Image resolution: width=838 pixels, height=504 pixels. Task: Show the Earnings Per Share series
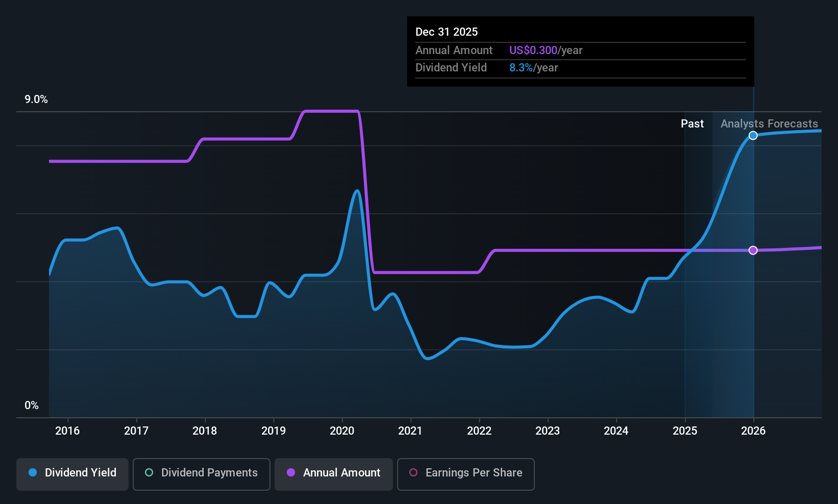pyautogui.click(x=466, y=474)
